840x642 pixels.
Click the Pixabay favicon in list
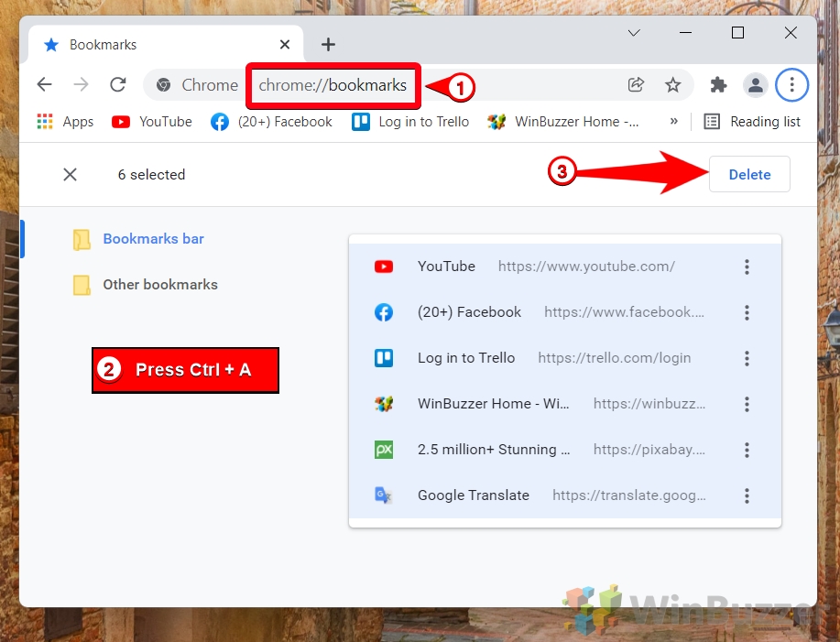[x=384, y=450]
